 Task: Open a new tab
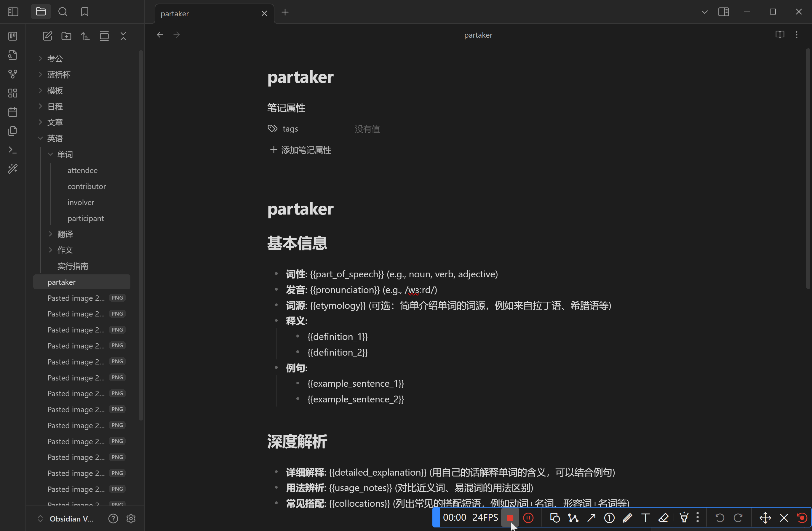pyautogui.click(x=285, y=13)
